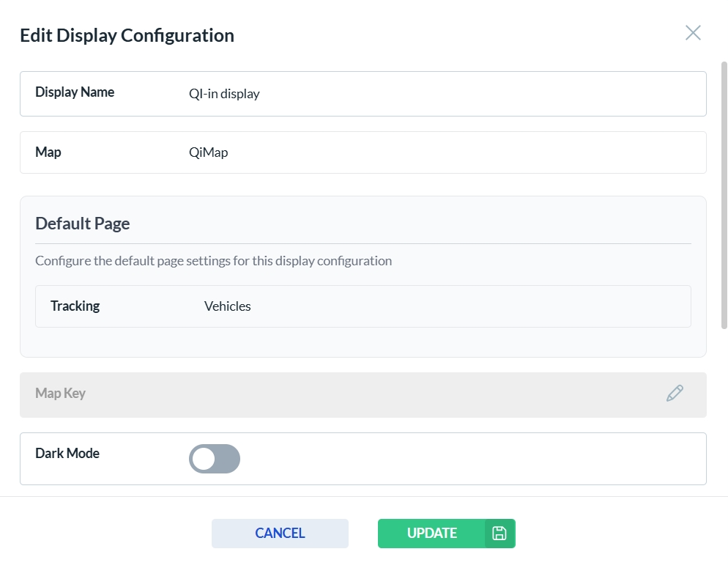
Task: Close the Edit Display Configuration dialog
Action: (x=692, y=33)
